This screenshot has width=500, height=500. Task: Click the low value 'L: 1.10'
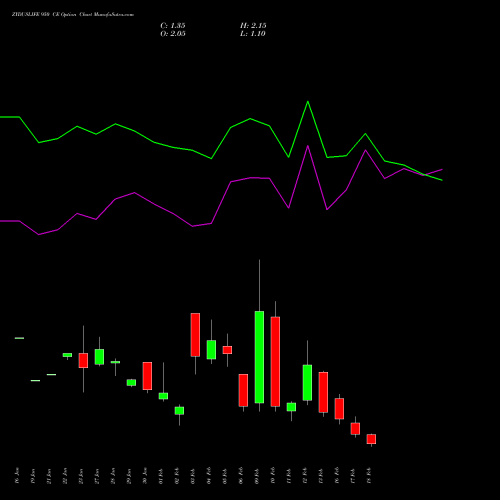253,34
